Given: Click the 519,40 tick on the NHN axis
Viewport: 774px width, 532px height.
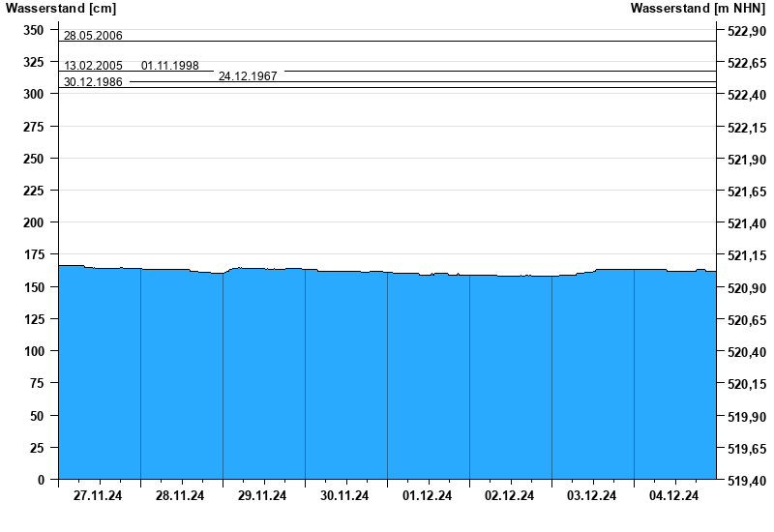Looking at the screenshot, I should (745, 481).
